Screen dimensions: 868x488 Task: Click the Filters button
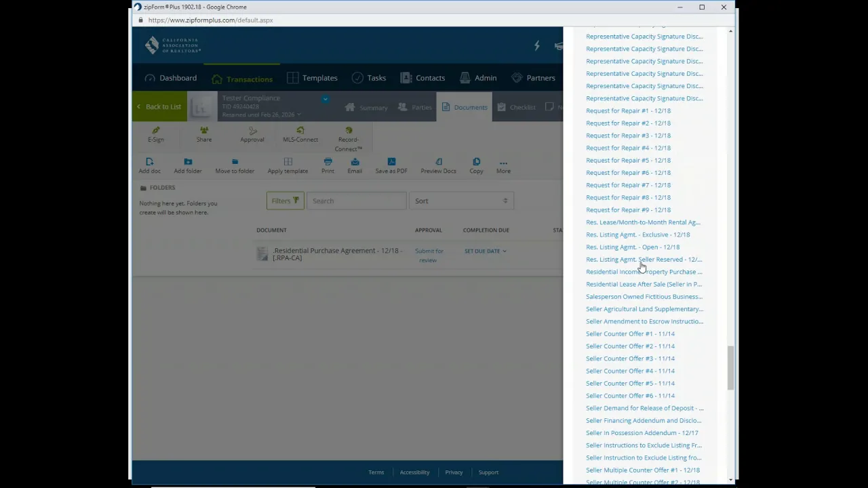(x=285, y=201)
